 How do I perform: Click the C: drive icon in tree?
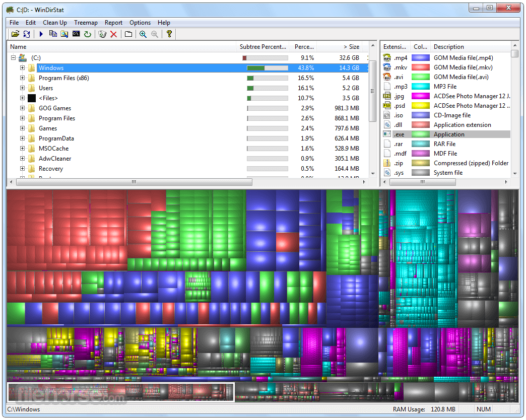pyautogui.click(x=23, y=57)
